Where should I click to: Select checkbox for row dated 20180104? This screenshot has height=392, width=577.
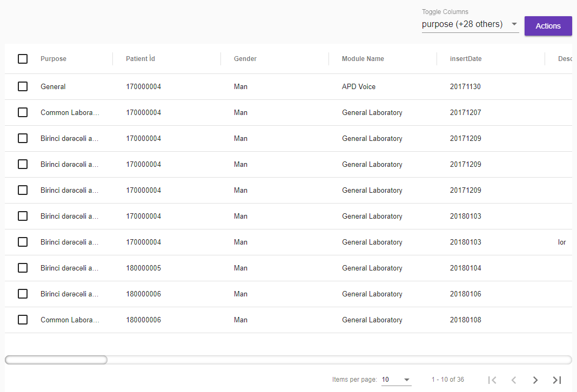(x=23, y=268)
